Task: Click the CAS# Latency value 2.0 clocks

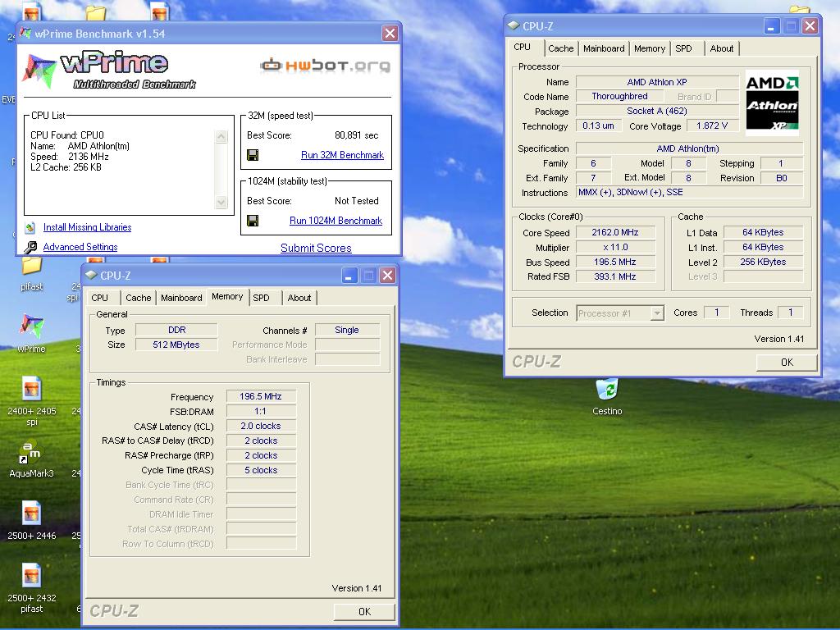Action: [x=261, y=426]
